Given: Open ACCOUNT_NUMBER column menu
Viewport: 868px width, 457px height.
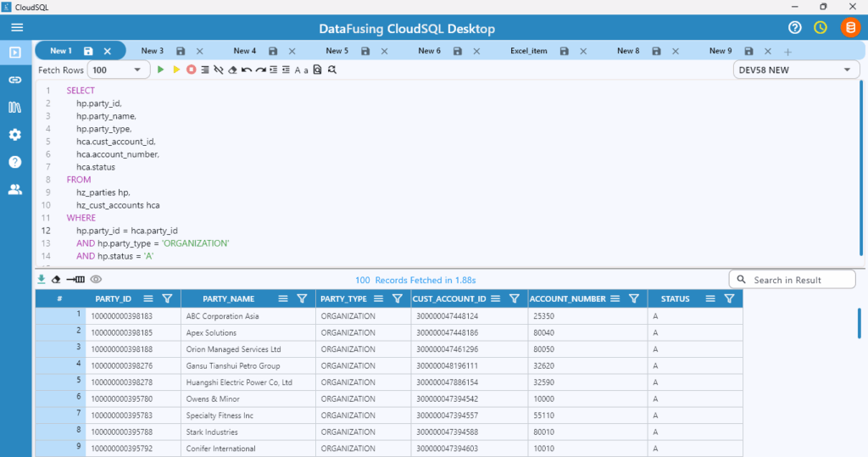Looking at the screenshot, I should [615, 298].
